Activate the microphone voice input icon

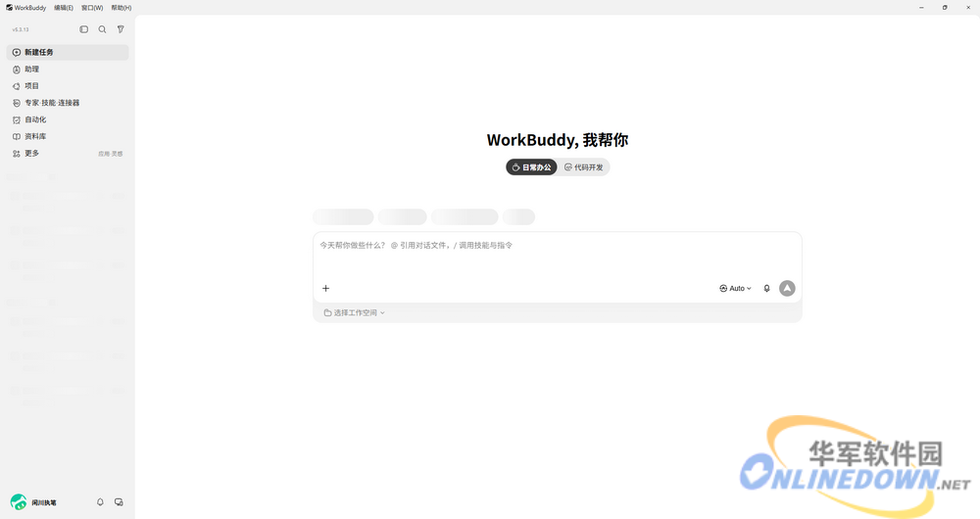click(x=767, y=289)
